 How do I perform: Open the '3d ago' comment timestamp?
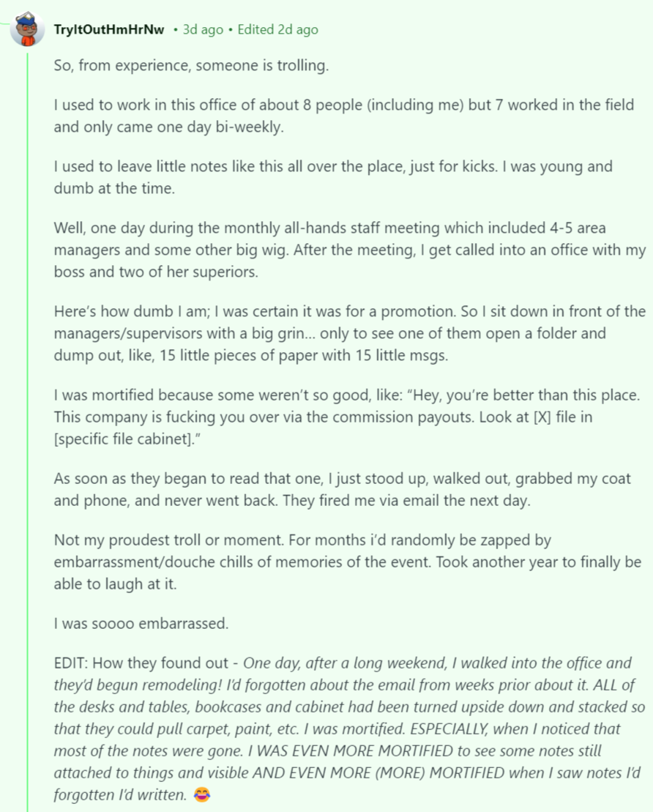click(x=203, y=29)
